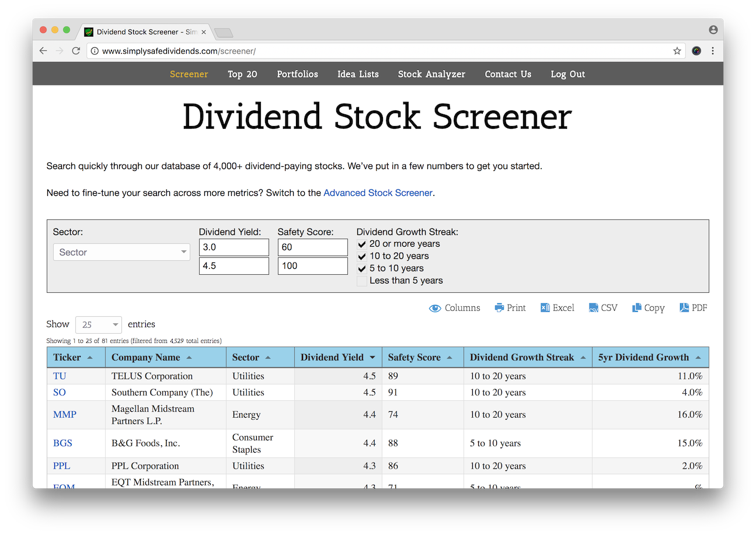Viewport: 756px width, 535px height.
Task: Open the Advanced Stock Screener link
Action: 378,193
